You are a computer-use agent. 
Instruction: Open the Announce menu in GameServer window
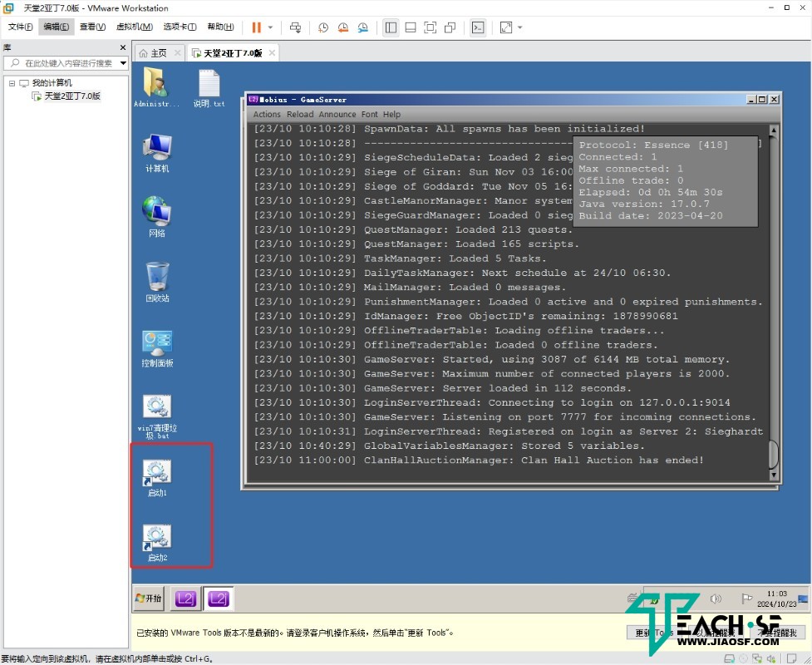tap(337, 115)
